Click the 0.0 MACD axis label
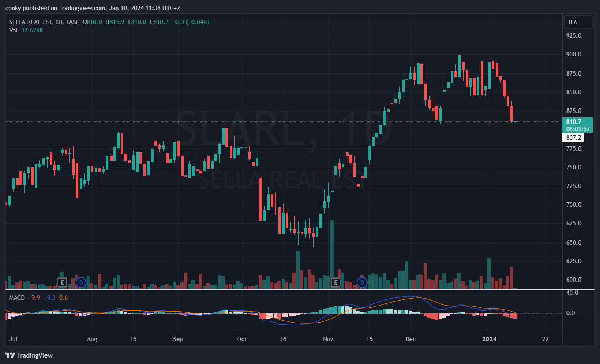The image size is (600, 364). tap(571, 313)
